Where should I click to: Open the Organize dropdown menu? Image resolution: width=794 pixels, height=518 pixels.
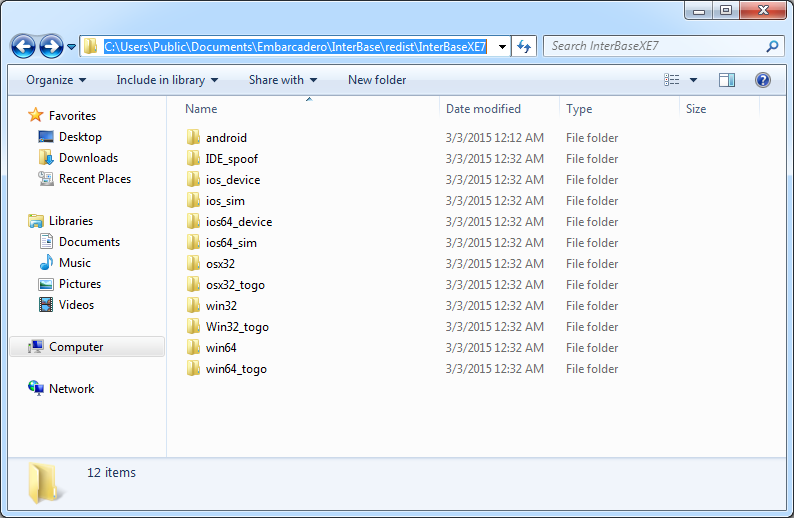(56, 80)
